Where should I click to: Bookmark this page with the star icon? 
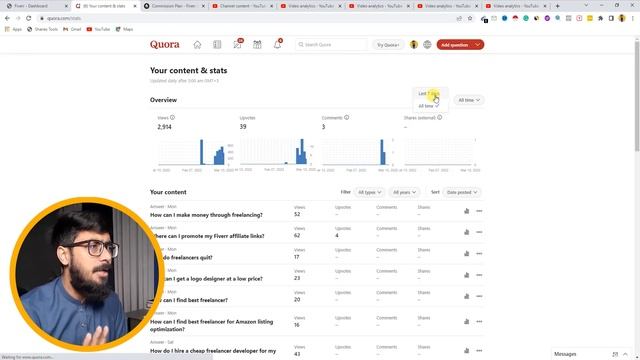(x=470, y=18)
